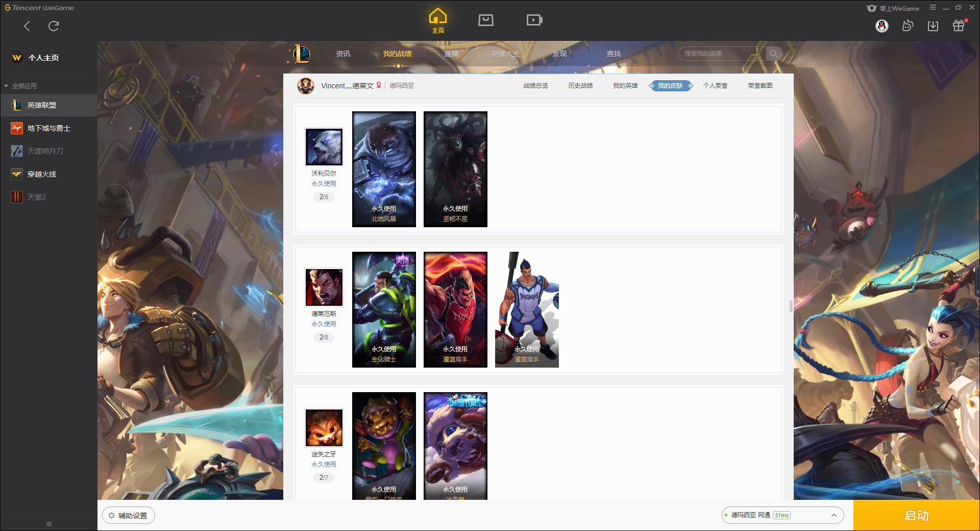The image size is (980, 531).
Task: Open the 历史战绩 sub-tab
Action: click(580, 86)
